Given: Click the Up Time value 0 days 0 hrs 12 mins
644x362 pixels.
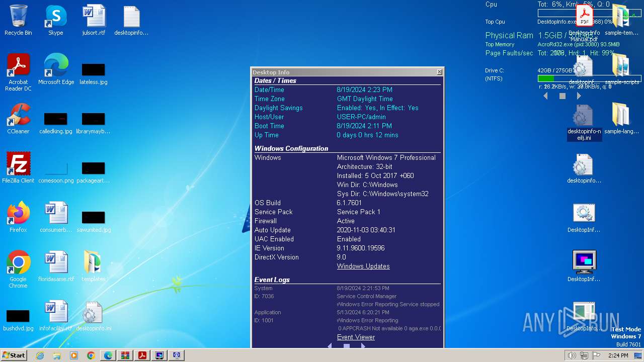Looking at the screenshot, I should coord(367,135).
